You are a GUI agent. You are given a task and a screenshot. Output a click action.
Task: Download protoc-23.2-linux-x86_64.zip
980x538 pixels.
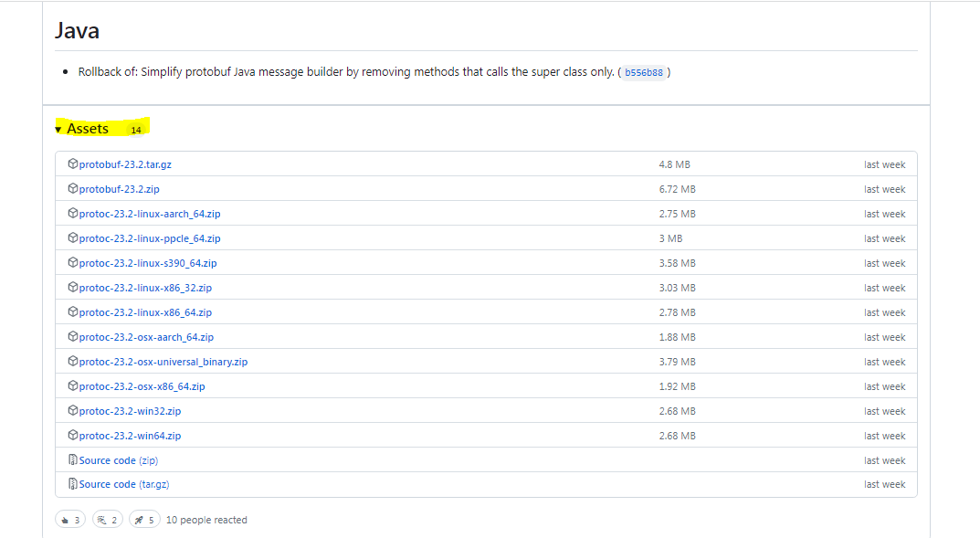point(145,312)
